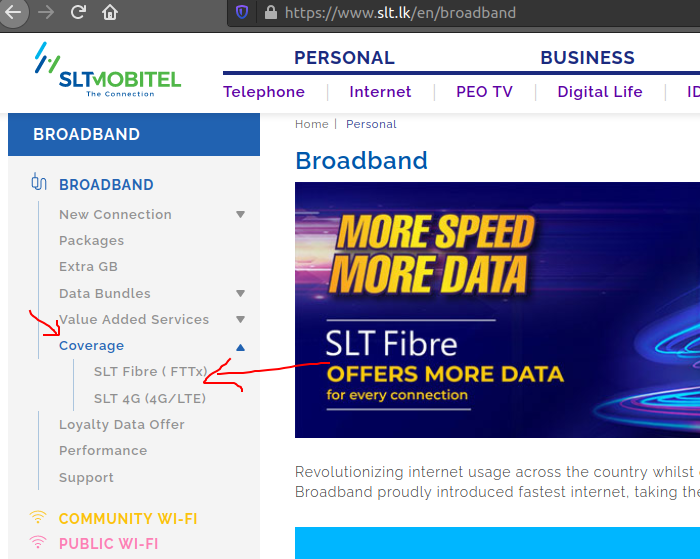Reload the page with refresh icon
700x559 pixels.
tap(78, 12)
